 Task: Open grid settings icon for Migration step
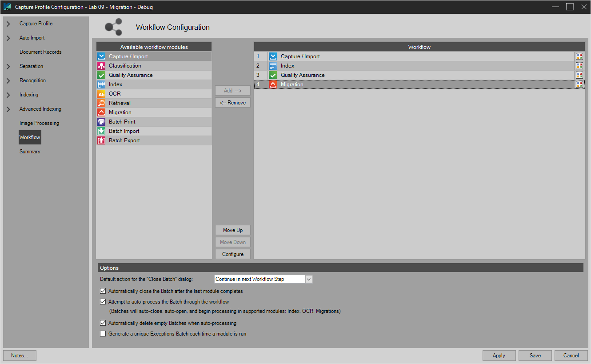point(579,84)
